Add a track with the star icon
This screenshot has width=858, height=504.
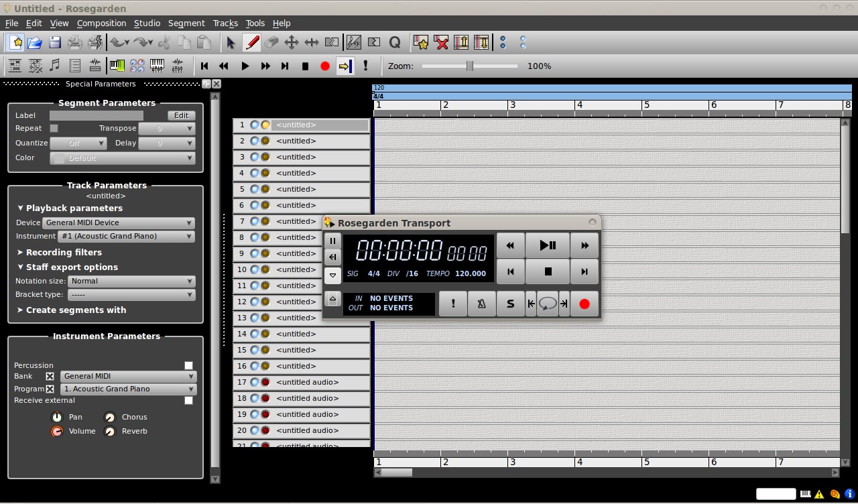tap(421, 43)
